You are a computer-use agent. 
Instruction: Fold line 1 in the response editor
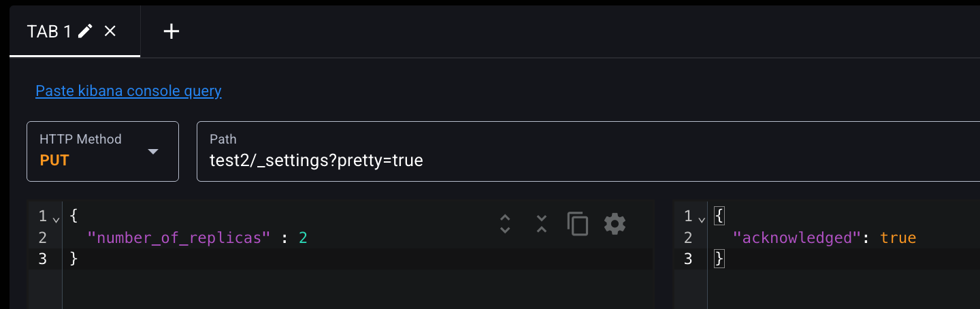(x=702, y=218)
